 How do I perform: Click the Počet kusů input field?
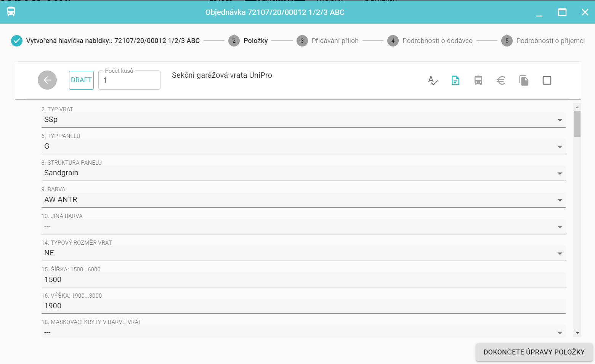coord(129,80)
